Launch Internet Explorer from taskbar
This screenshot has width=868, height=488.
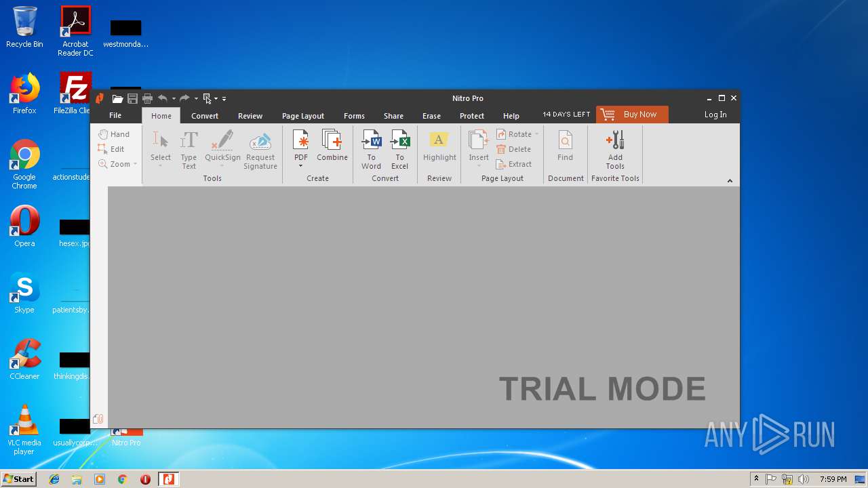(54, 479)
